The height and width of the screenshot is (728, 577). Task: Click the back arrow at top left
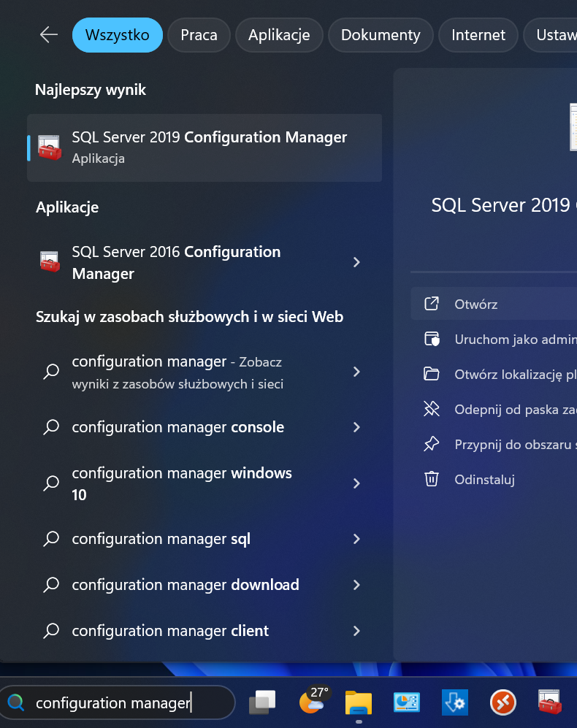click(x=48, y=34)
